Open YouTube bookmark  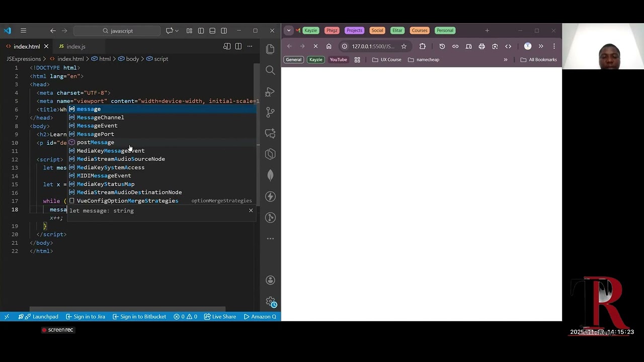tap(338, 59)
